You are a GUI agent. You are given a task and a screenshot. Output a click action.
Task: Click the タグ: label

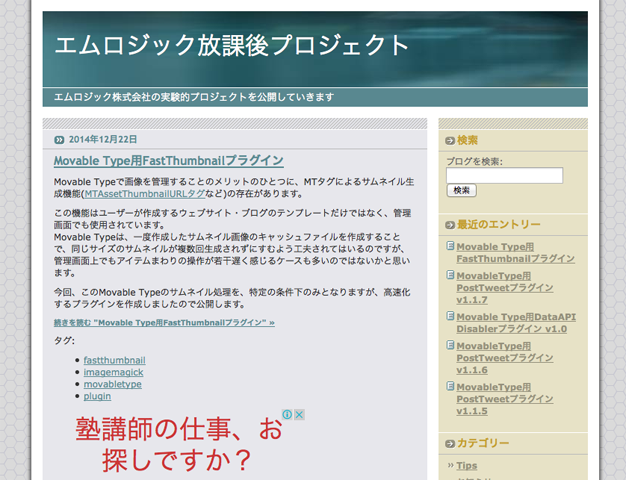(64, 341)
